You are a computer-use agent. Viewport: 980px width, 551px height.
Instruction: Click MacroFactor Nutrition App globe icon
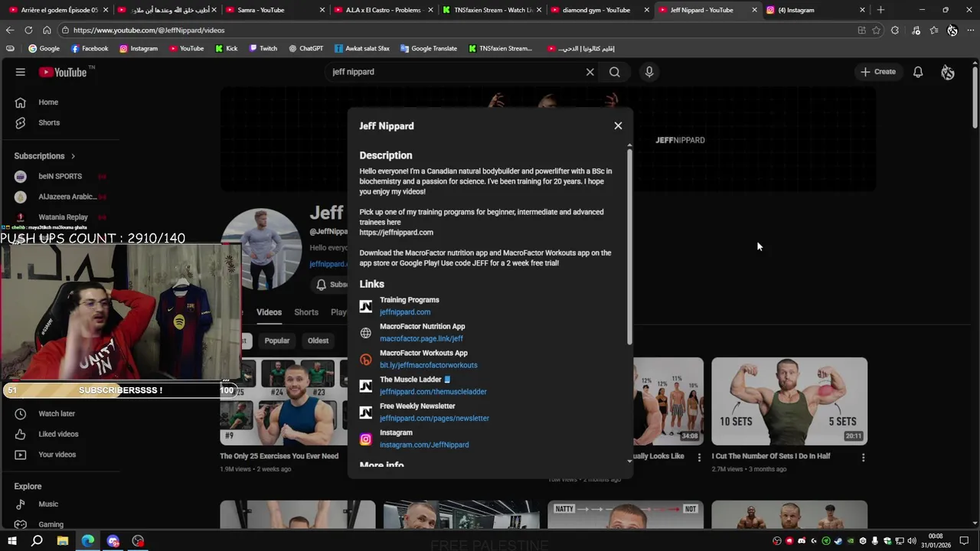click(x=366, y=333)
